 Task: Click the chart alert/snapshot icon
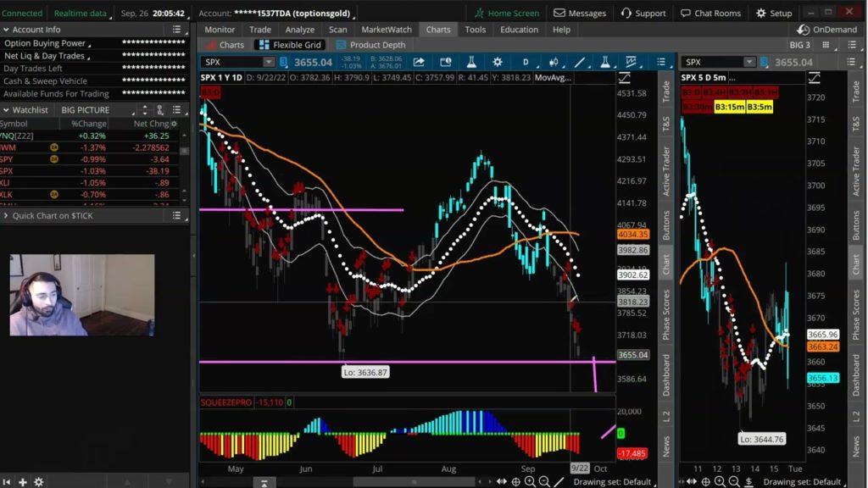445,62
